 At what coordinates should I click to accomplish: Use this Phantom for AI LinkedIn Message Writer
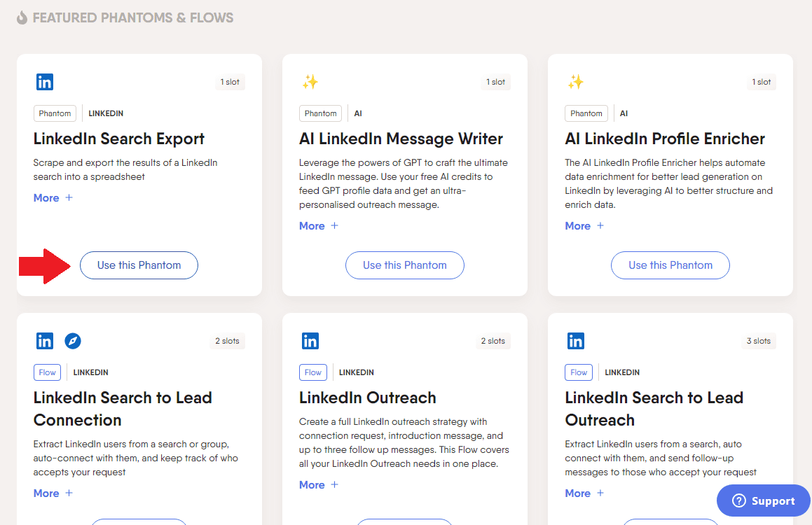click(404, 265)
